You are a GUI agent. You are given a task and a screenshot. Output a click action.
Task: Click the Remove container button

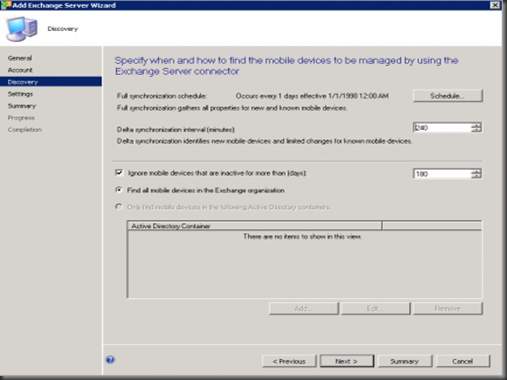pos(448,309)
